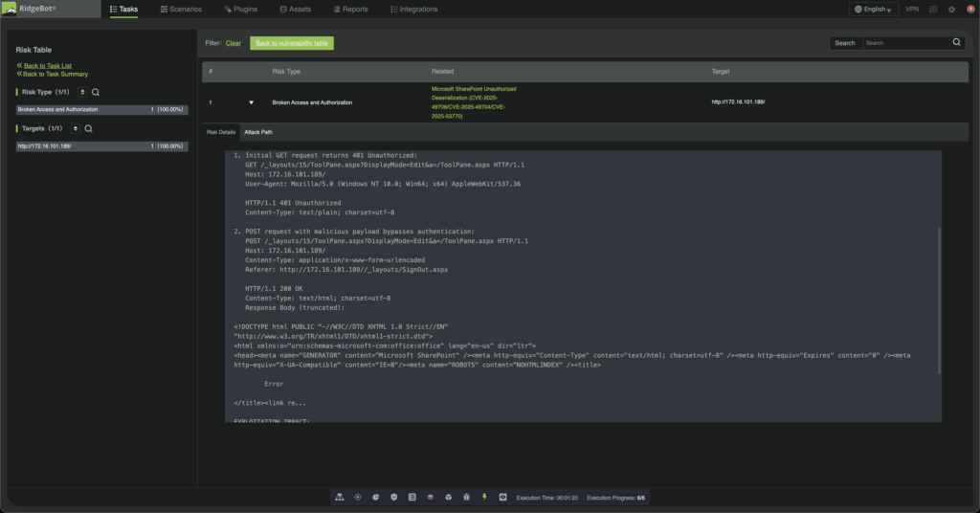Toggle sort order for Risk Type
The image size is (980, 513).
pyautogui.click(x=82, y=92)
